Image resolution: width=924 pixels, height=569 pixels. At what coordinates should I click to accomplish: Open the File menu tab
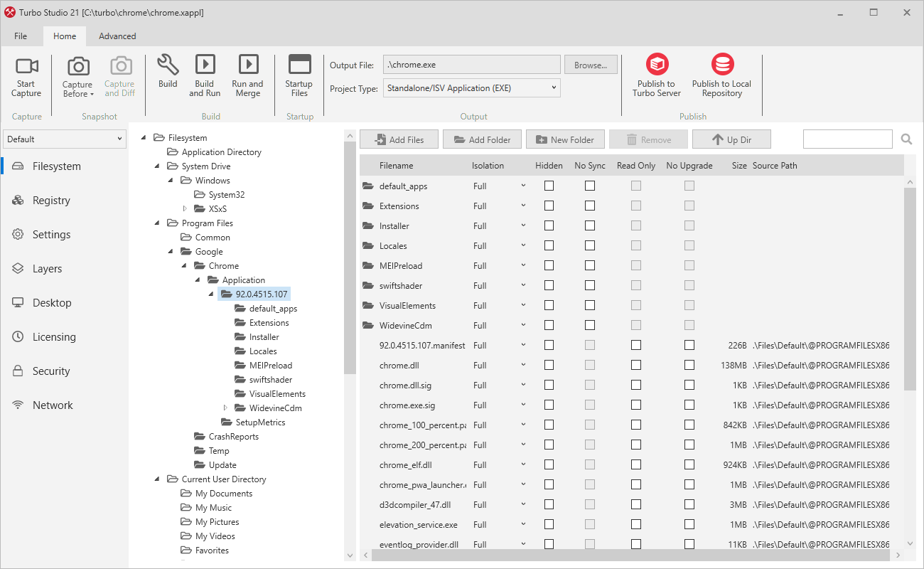coord(21,36)
